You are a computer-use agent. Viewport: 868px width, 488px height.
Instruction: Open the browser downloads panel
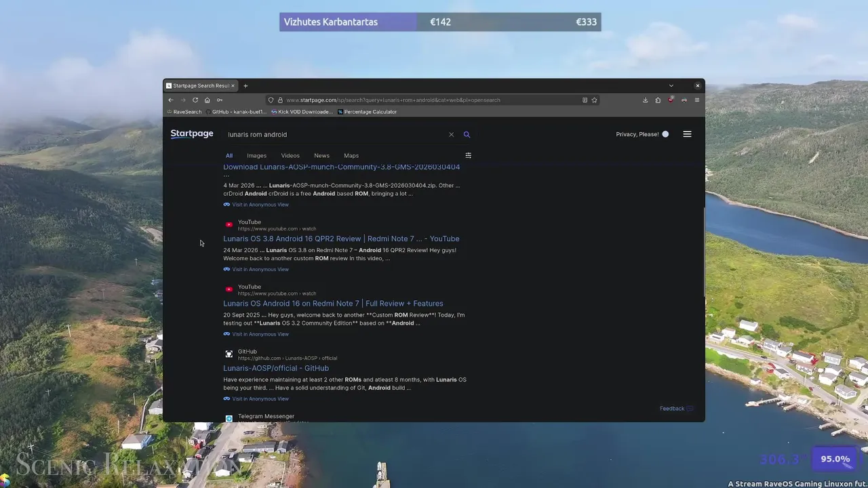pos(645,100)
